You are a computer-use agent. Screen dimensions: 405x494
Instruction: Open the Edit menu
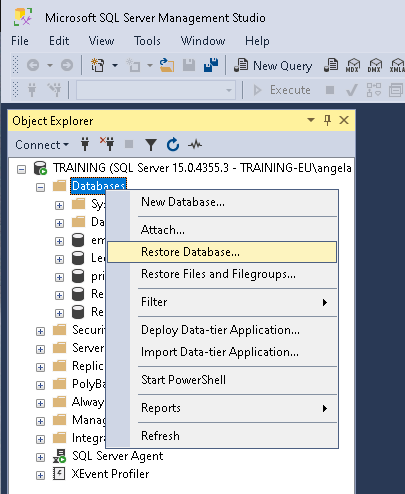(x=59, y=41)
